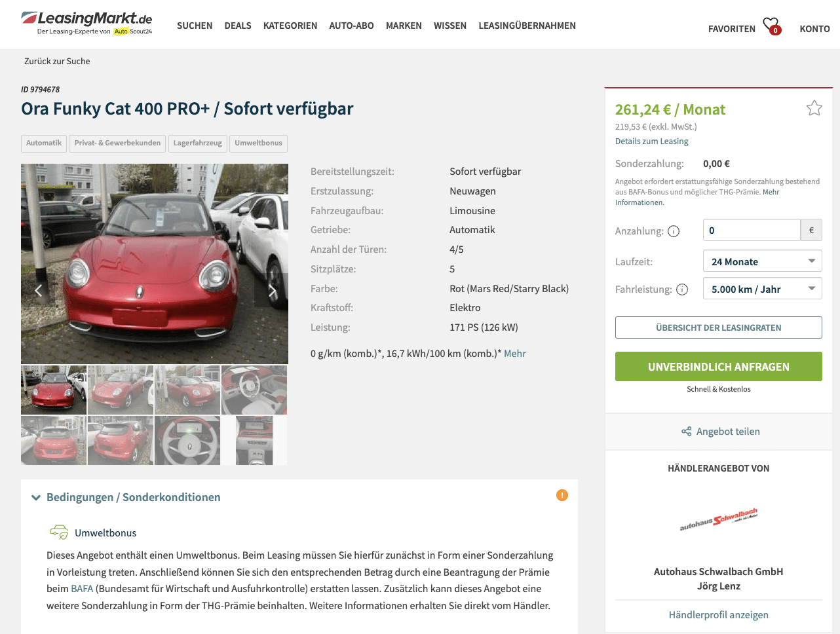
Task: Save offer with the star icon
Action: pos(814,108)
